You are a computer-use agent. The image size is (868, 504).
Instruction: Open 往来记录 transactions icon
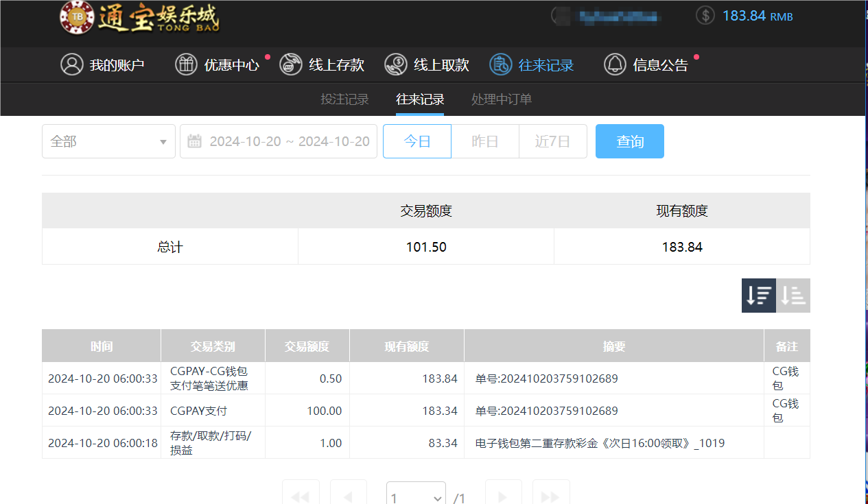[500, 64]
